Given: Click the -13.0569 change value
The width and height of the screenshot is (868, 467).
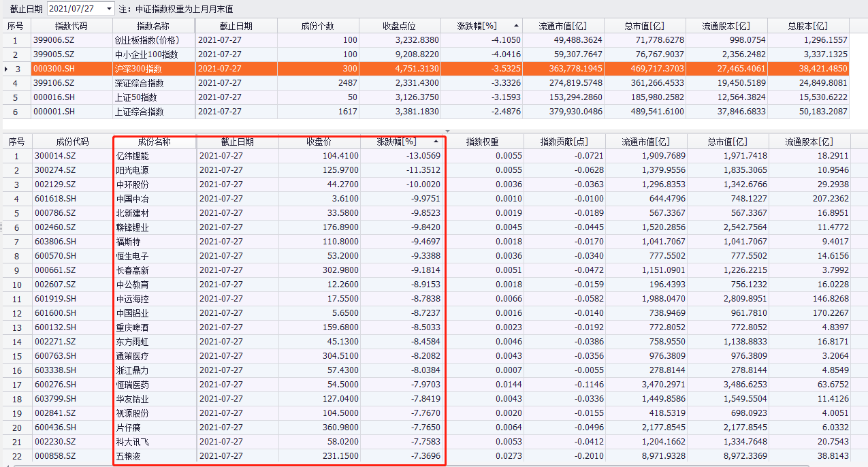Looking at the screenshot, I should [x=422, y=156].
